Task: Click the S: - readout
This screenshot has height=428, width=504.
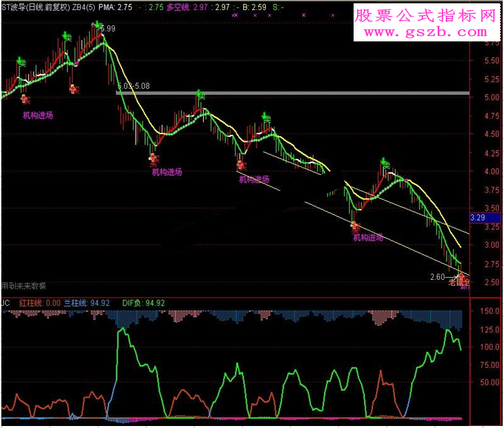Action: point(278,7)
